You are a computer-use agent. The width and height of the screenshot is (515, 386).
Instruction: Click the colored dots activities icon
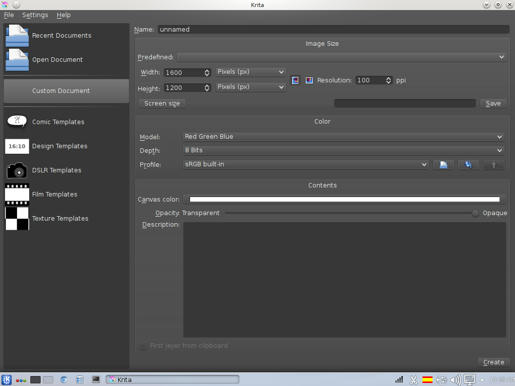click(x=21, y=380)
